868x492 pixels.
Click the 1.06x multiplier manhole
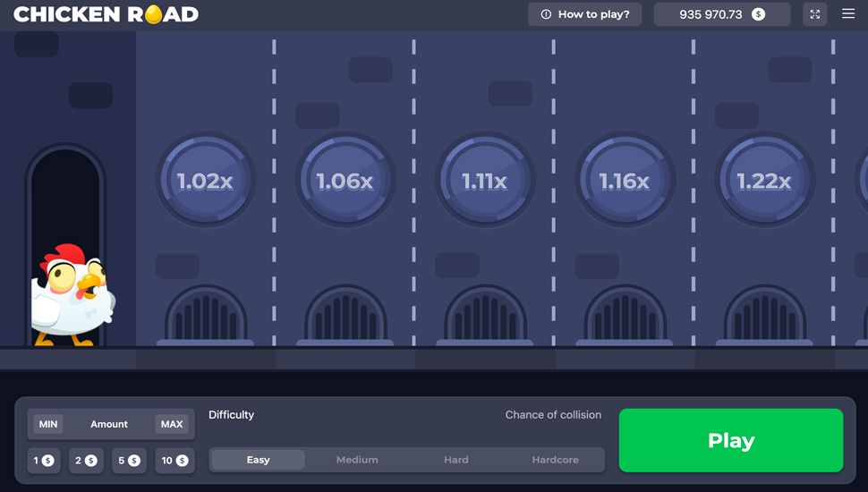click(x=345, y=181)
